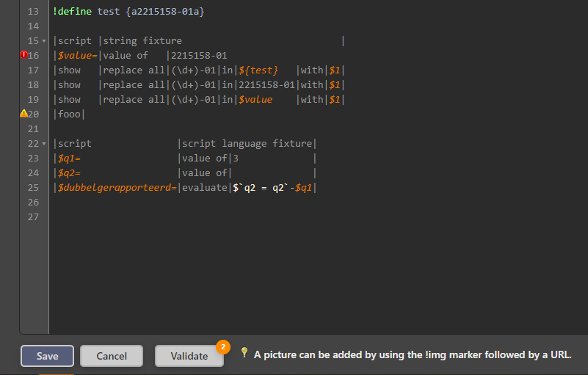Save the wiki page
Screen dimensions: 588x375
pyautogui.click(x=47, y=356)
